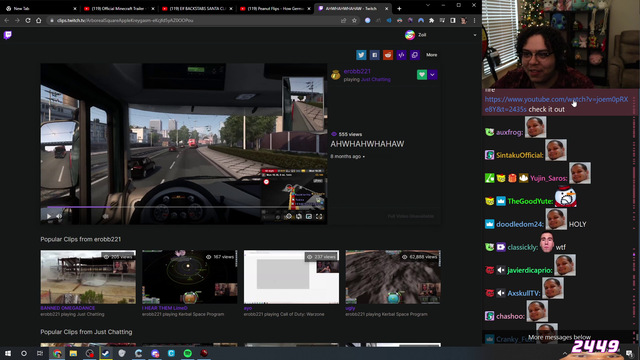The width and height of the screenshot is (640, 360).
Task: Open the BANNED OMEGADANCE clip thumbnail
Action: 88,277
